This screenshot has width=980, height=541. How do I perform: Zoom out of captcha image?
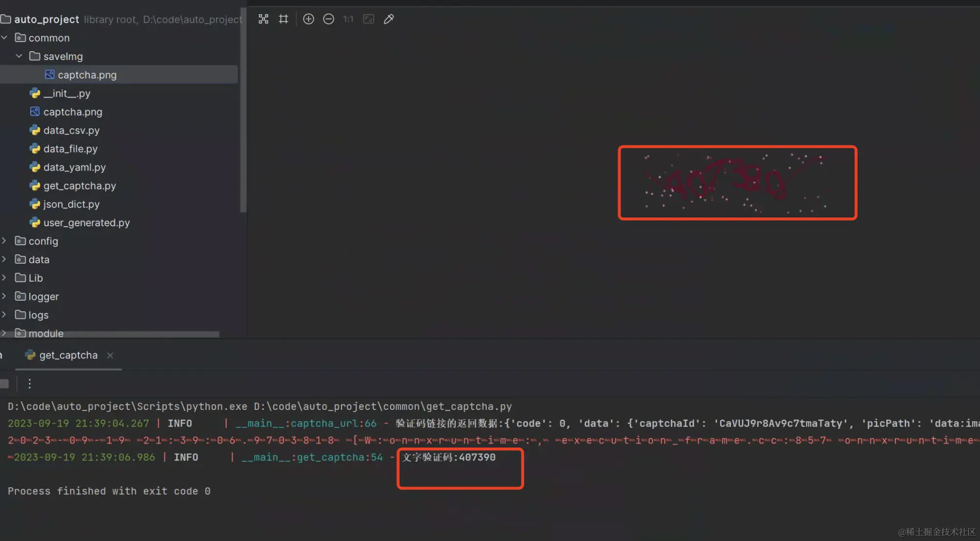click(329, 19)
